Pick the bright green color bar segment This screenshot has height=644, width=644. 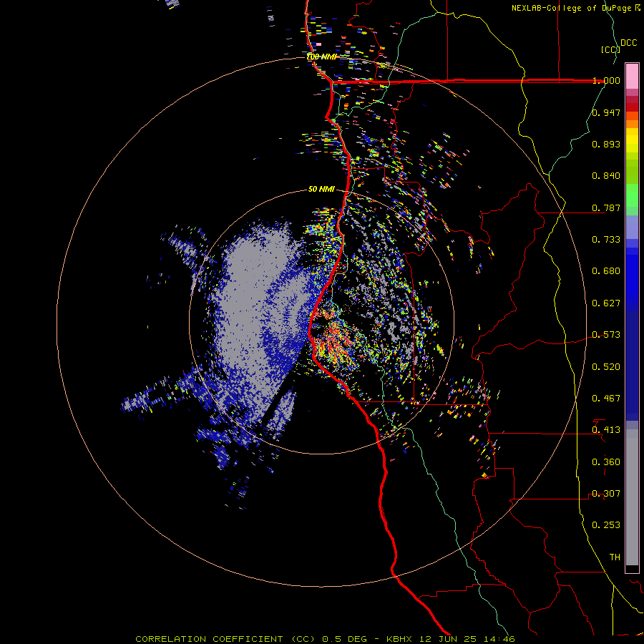pos(632,195)
